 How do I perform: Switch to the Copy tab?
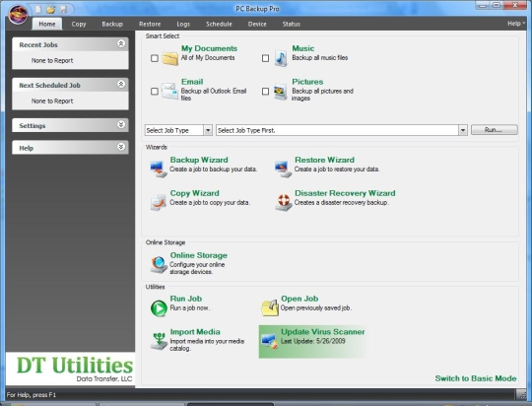79,24
